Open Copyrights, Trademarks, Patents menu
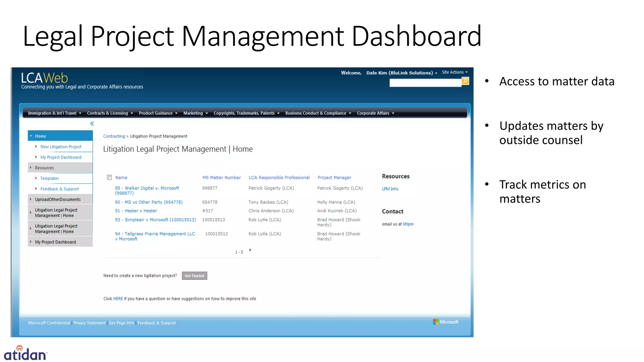 point(247,113)
